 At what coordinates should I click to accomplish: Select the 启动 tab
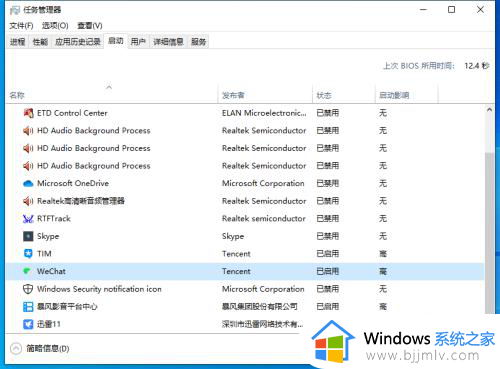coord(116,41)
